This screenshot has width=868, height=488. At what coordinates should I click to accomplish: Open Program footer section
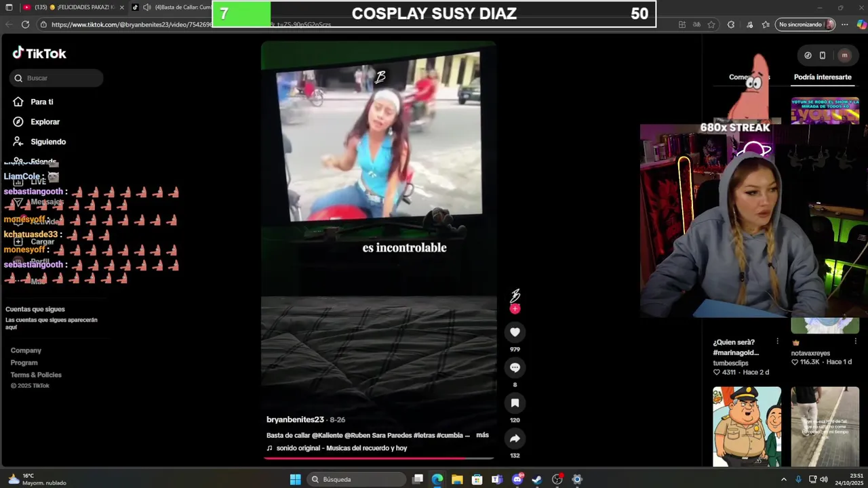(x=24, y=363)
